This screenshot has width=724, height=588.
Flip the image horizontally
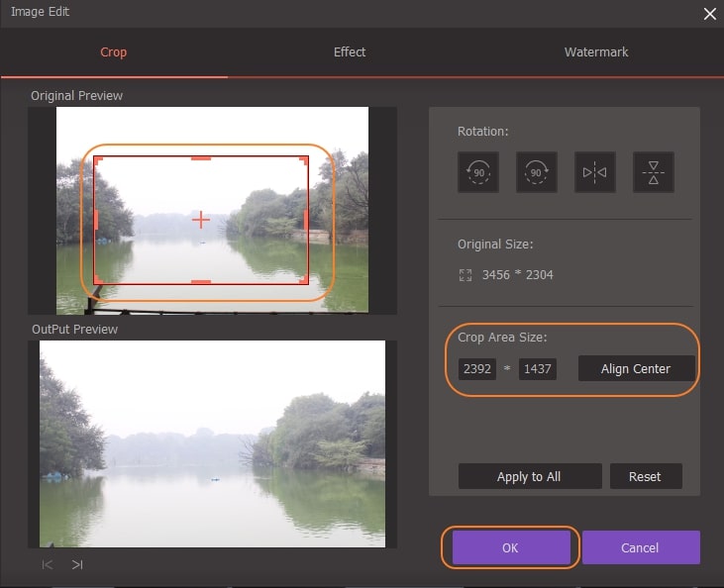coord(594,172)
